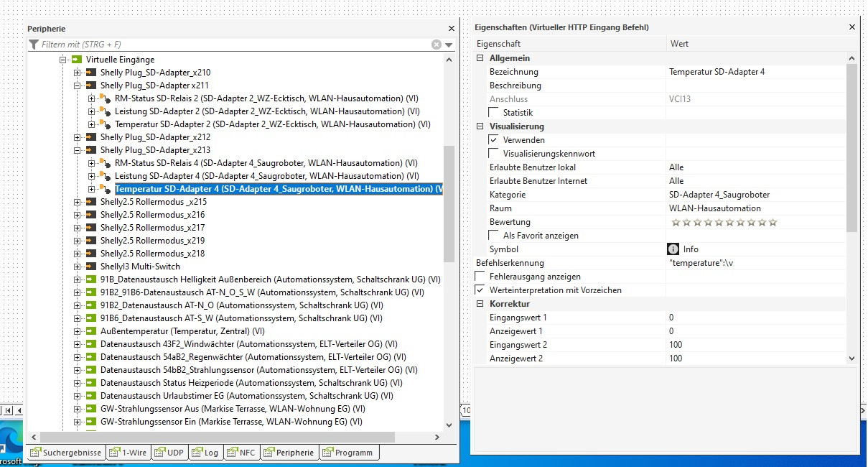
Task: Select Temperatur SD-Adapter 4 tree row
Action: click(279, 189)
